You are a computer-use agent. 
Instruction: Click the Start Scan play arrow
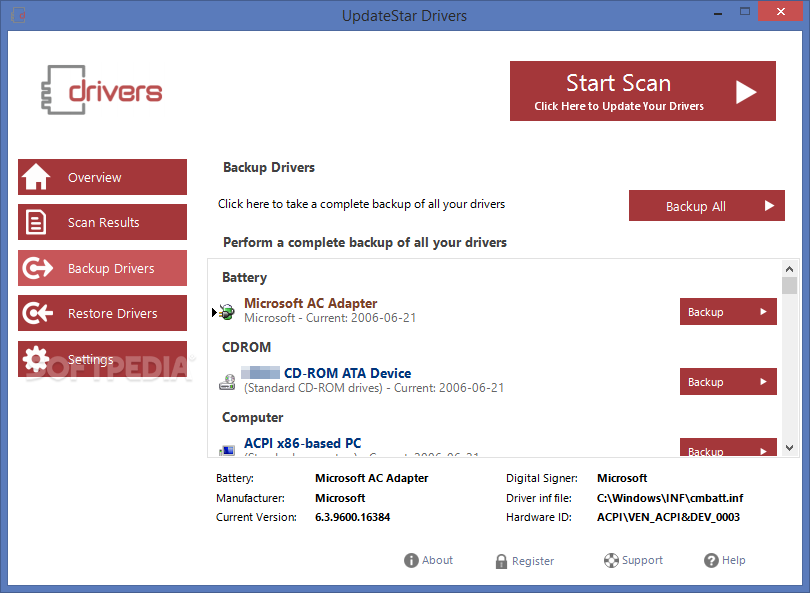click(x=745, y=92)
